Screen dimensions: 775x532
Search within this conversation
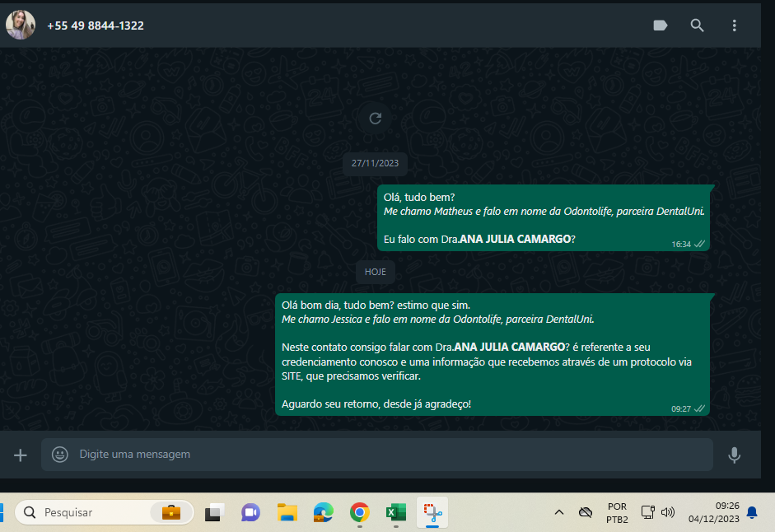click(x=697, y=26)
